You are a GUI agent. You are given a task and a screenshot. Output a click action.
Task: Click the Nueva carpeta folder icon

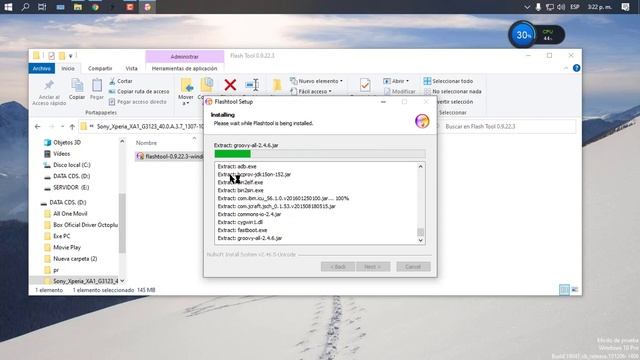(x=277, y=85)
